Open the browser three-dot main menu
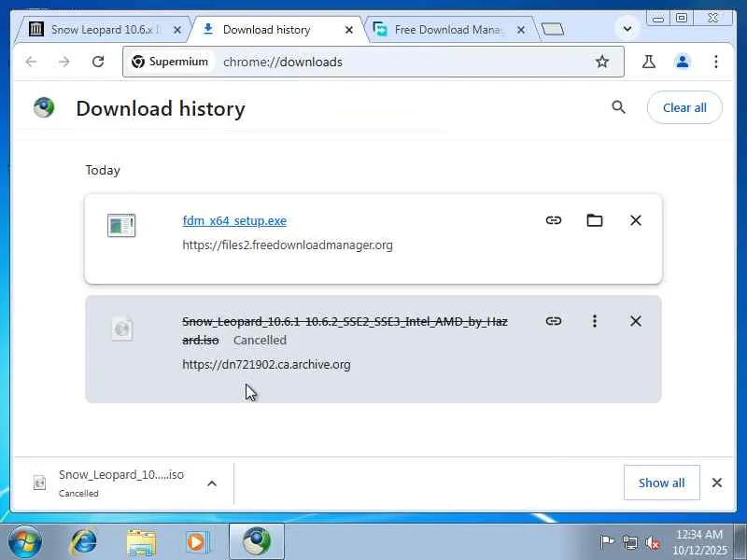The width and height of the screenshot is (747, 560). tap(715, 62)
